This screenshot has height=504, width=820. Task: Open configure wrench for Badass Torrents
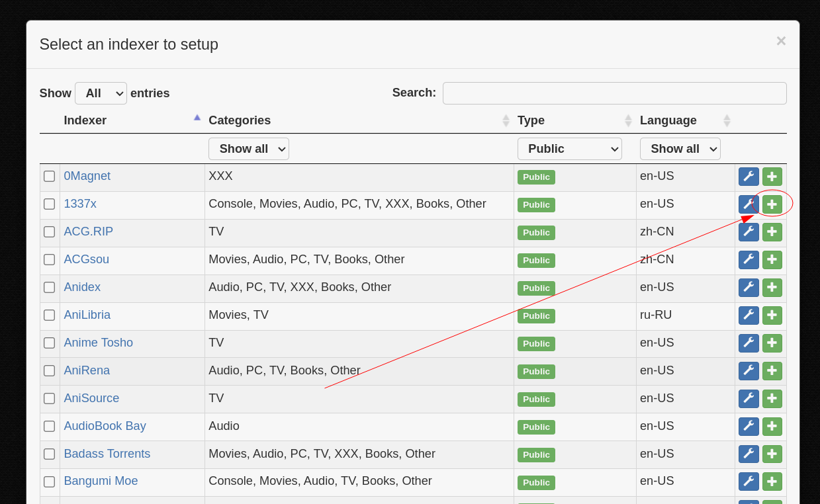(x=749, y=454)
